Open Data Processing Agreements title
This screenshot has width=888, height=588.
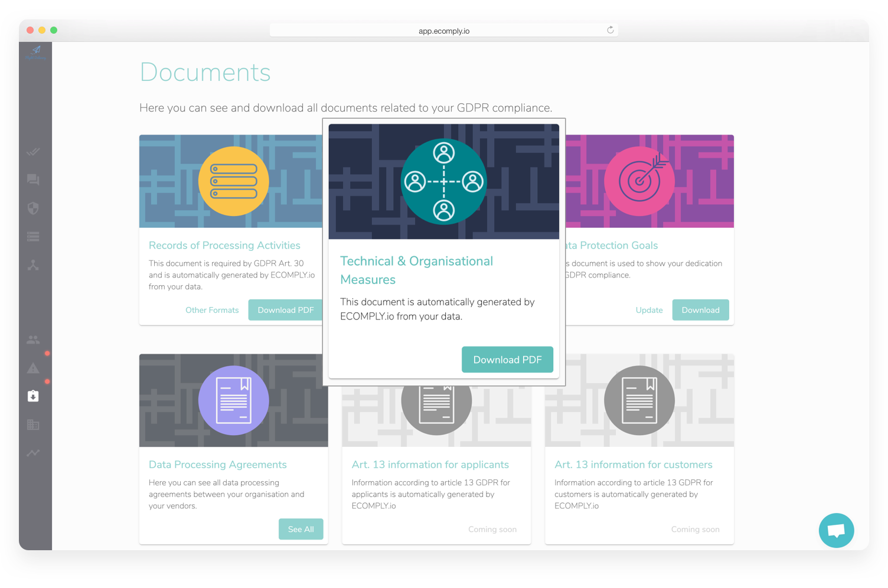[218, 465]
